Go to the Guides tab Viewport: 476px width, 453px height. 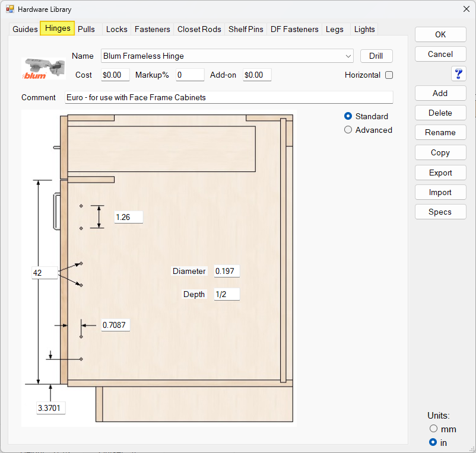[25, 29]
